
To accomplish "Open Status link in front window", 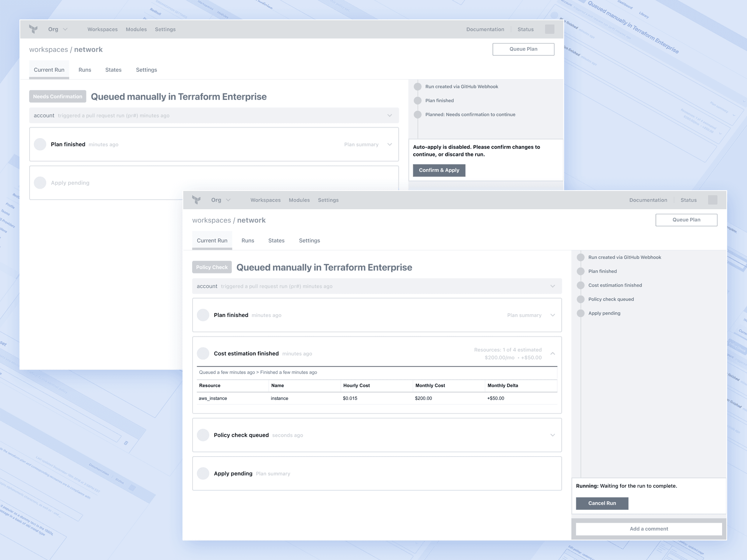I will 688,200.
